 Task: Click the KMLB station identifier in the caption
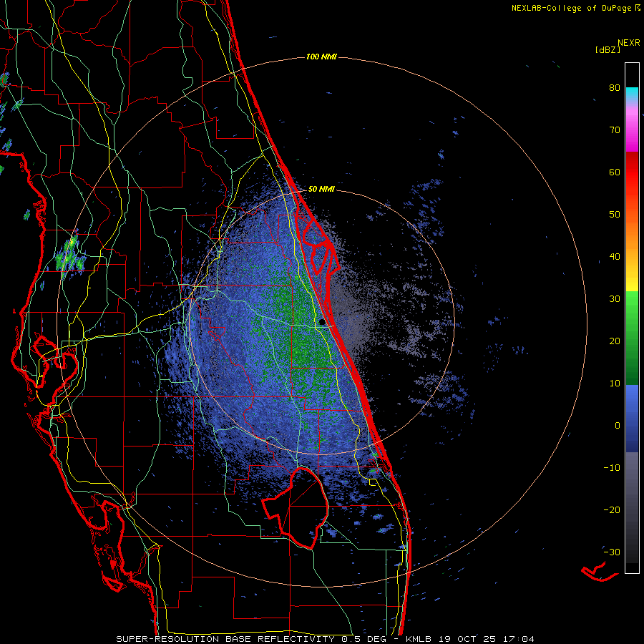coord(419,639)
